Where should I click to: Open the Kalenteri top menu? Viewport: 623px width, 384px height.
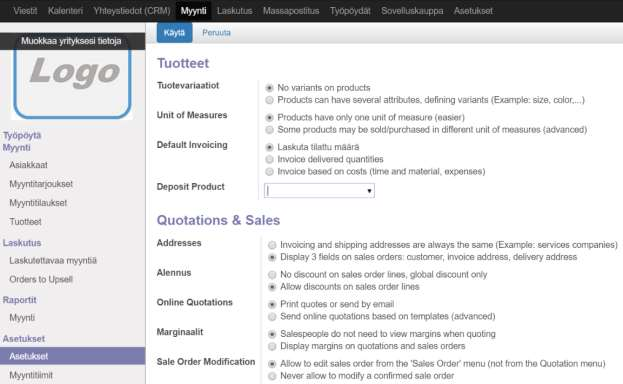click(65, 11)
